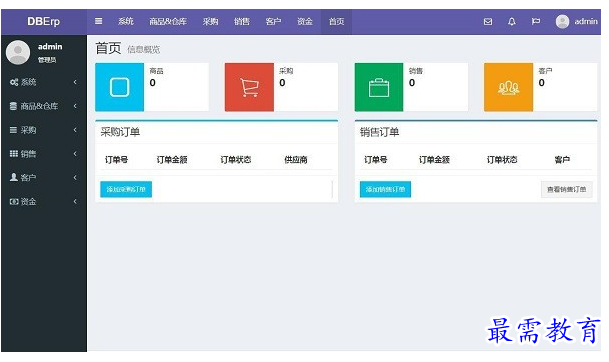Viewport: 609px width, 362px height.
Task: Click the sidebar admin profile picture
Action: coord(18,52)
